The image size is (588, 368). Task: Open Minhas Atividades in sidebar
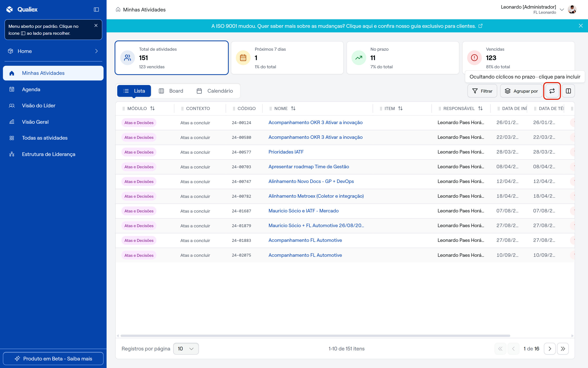pos(53,73)
